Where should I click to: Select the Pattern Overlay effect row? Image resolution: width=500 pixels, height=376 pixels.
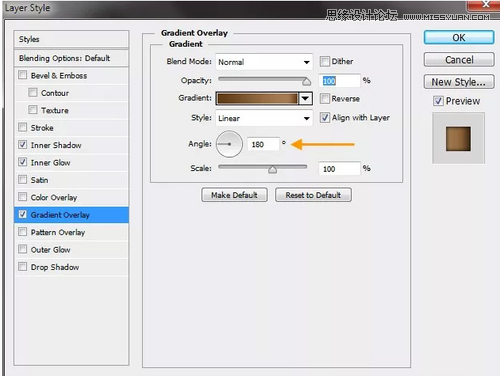coord(71,232)
